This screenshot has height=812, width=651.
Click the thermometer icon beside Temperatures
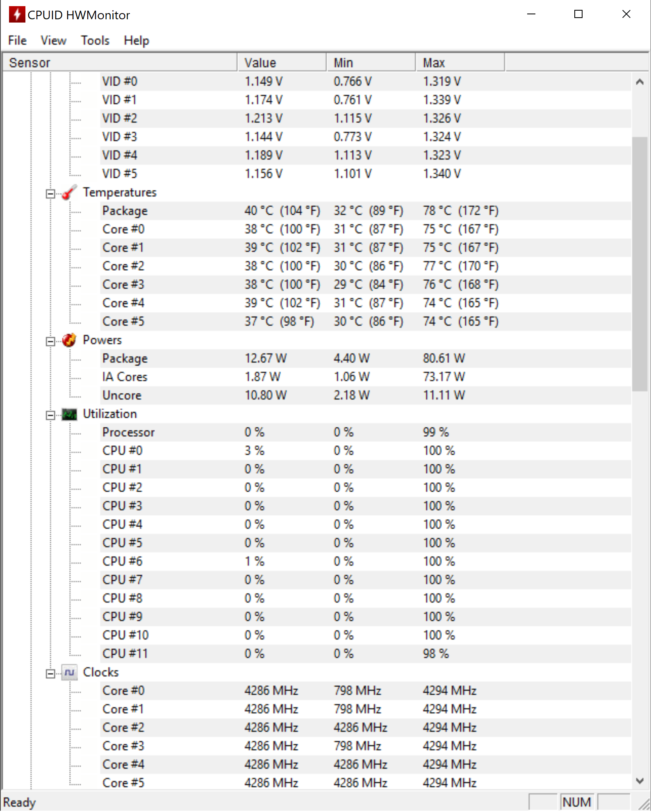(69, 192)
